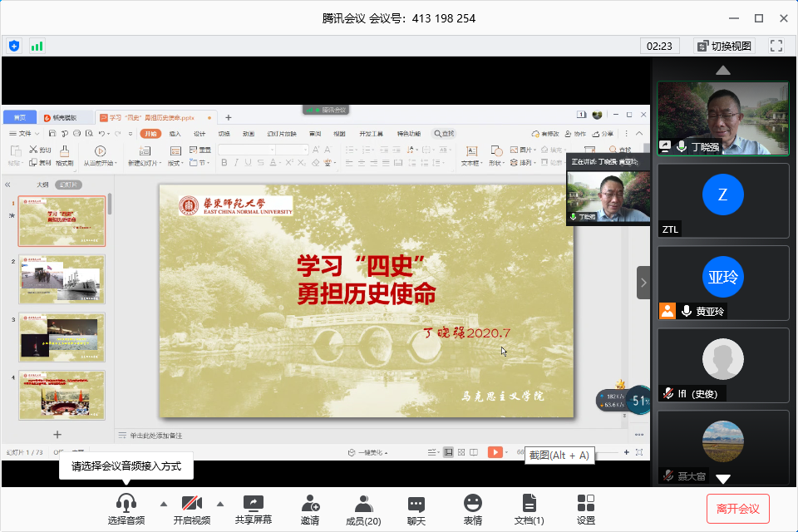The width and height of the screenshot is (798, 532).
Task: Click 格式刷 format painter
Action: click(65, 155)
